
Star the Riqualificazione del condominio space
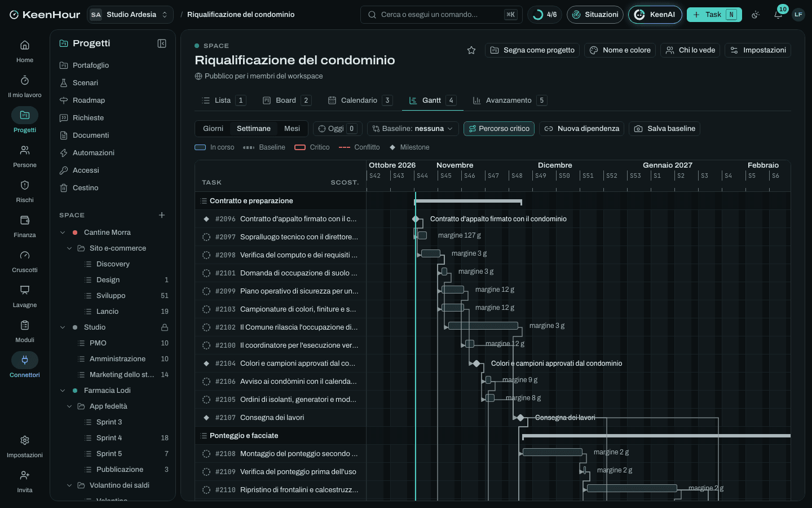click(x=471, y=50)
